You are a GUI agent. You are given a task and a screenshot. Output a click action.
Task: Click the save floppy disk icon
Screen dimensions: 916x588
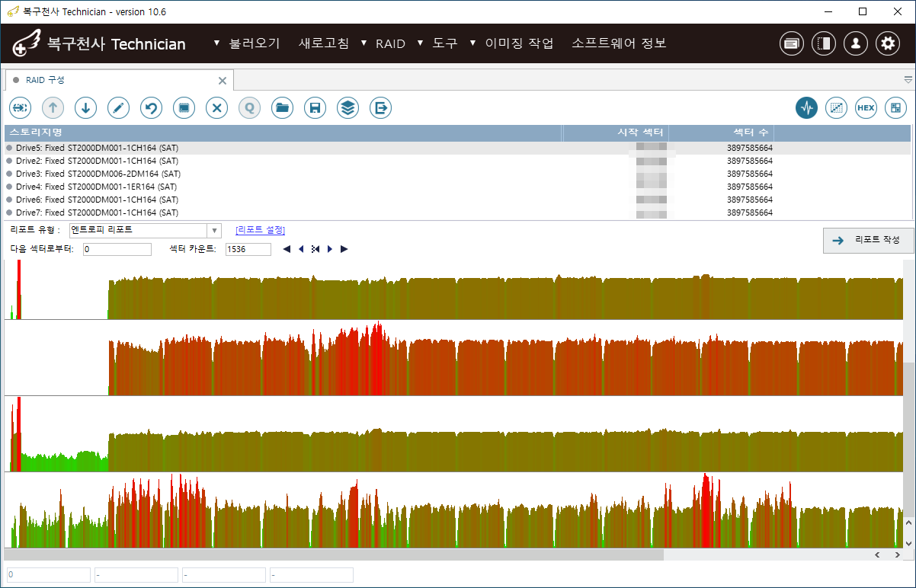tap(315, 108)
